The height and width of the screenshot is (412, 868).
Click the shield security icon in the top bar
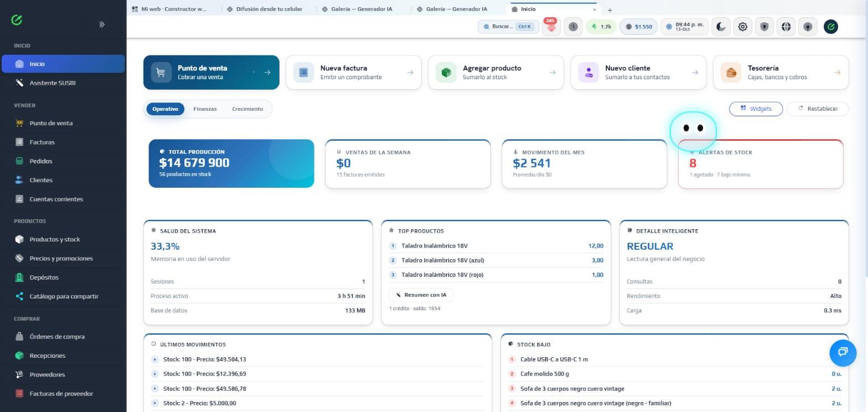tap(764, 27)
